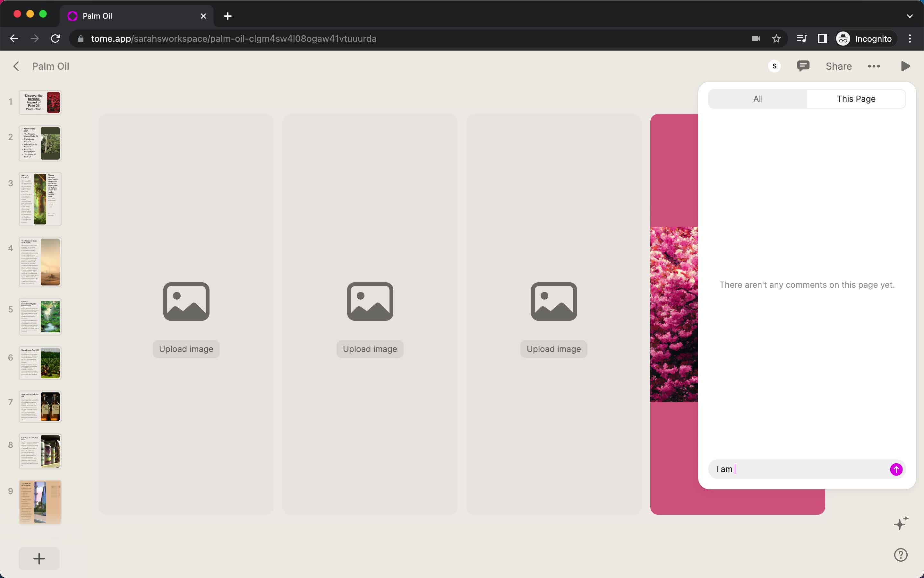Image resolution: width=924 pixels, height=578 pixels.
Task: Switch to the This Page comments tab
Action: click(x=856, y=99)
